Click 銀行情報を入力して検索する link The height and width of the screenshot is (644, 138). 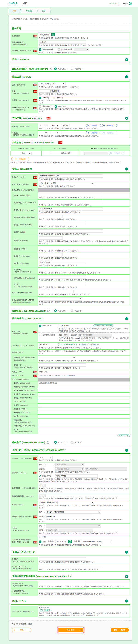89,344
